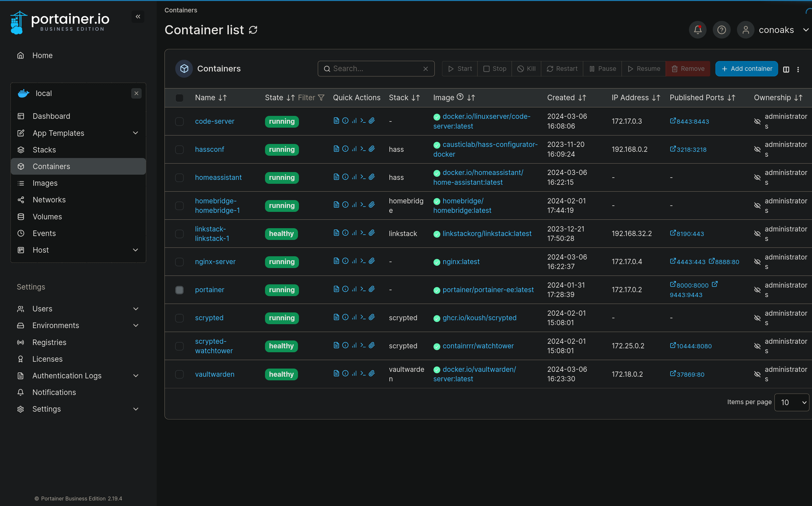This screenshot has height=506, width=812.
Task: Open attach icon for portainer container
Action: pyautogui.click(x=372, y=289)
